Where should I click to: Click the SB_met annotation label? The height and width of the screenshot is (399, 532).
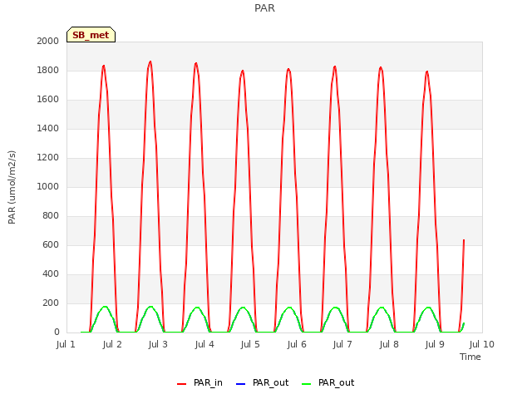(x=91, y=35)
